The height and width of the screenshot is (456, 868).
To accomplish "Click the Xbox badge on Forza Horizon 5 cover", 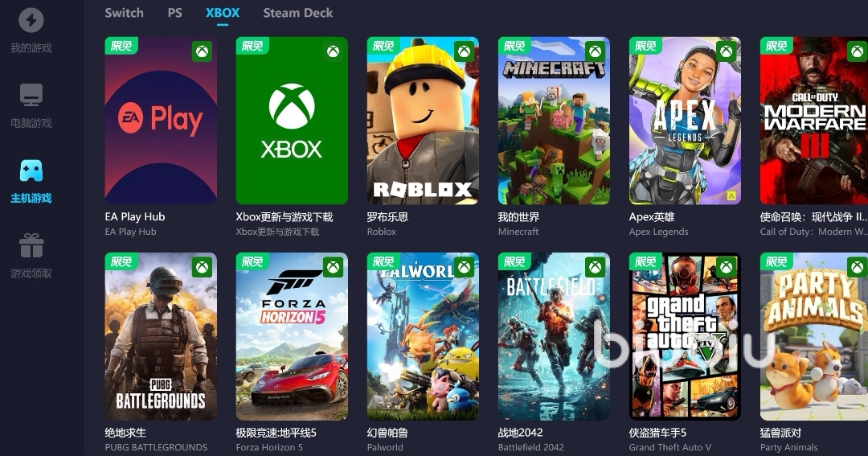I will coord(334,268).
